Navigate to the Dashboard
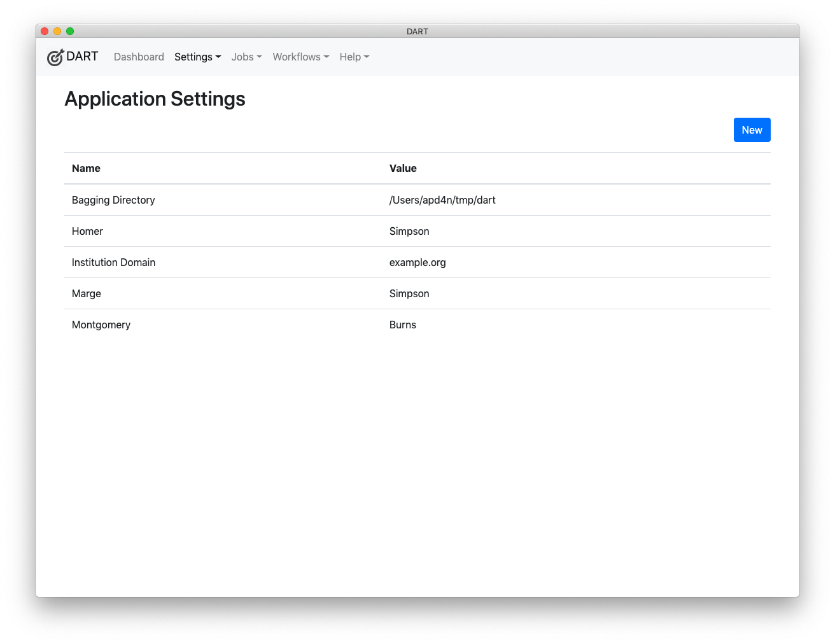The image size is (835, 644). coord(139,57)
